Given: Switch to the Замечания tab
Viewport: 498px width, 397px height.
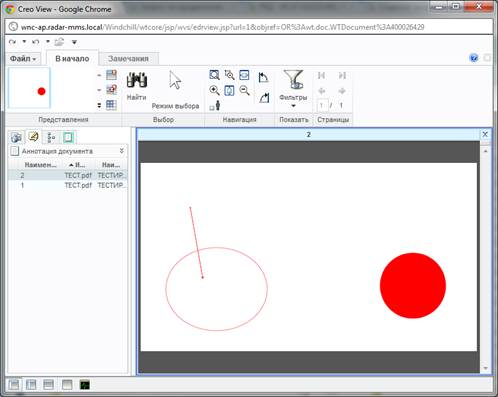Looking at the screenshot, I should coord(128,59).
